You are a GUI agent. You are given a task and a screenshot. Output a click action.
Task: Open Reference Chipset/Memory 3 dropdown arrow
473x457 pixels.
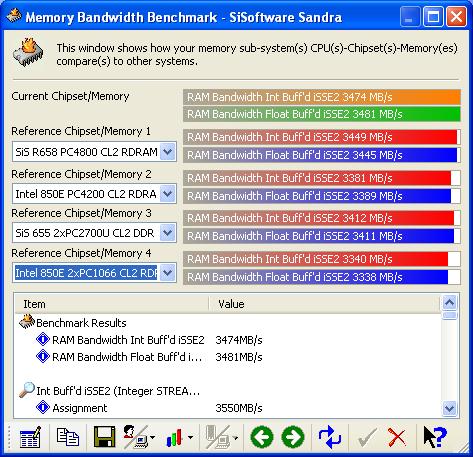tap(167, 233)
